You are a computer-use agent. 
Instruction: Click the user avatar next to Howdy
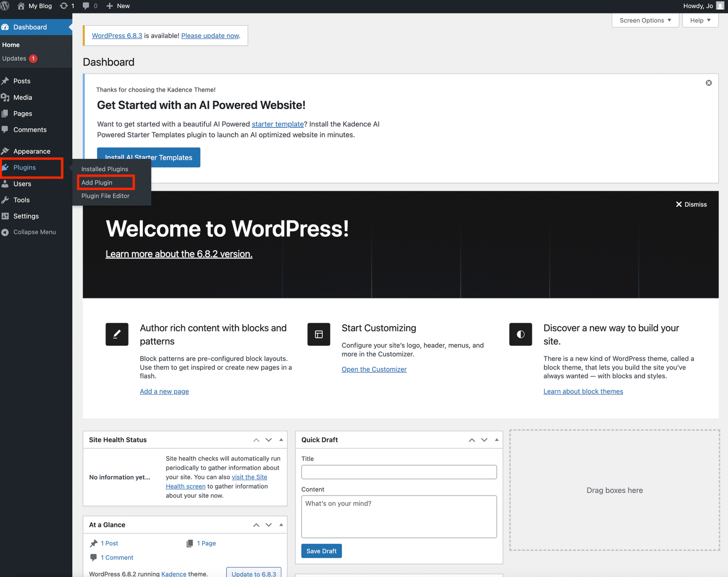click(x=720, y=6)
